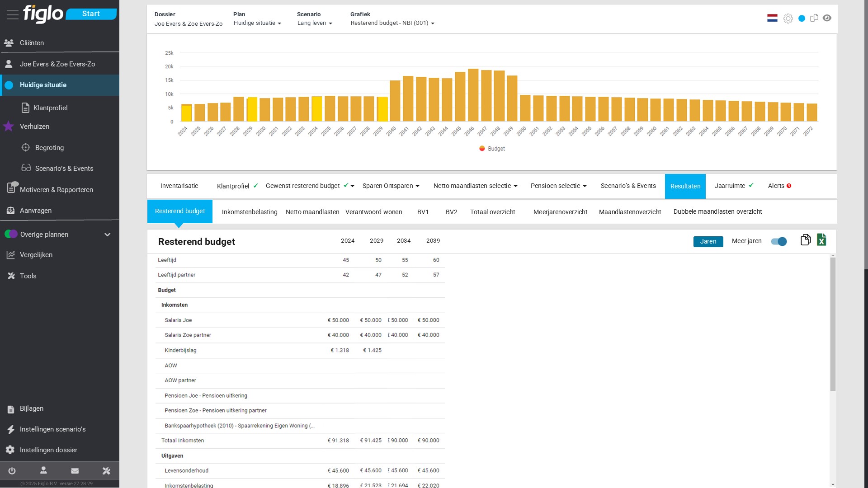Click the Kinderbijslag row label
Image resolution: width=868 pixels, height=488 pixels.
180,350
